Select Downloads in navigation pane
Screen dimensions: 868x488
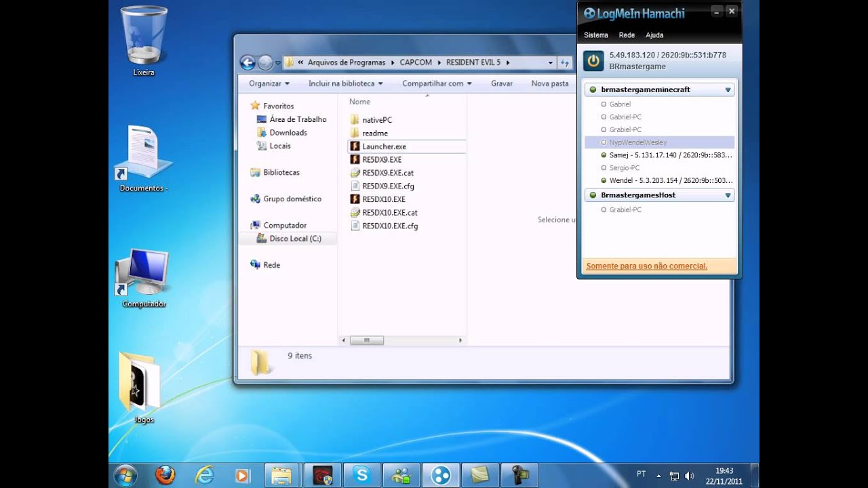click(x=288, y=133)
